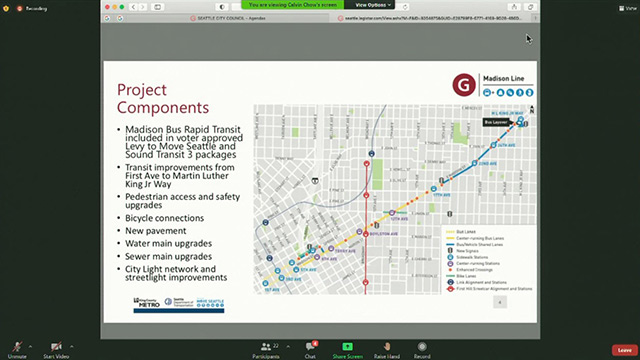640x360 pixels.
Task: Click the privacy shield icon in Safari
Action: 222,7
